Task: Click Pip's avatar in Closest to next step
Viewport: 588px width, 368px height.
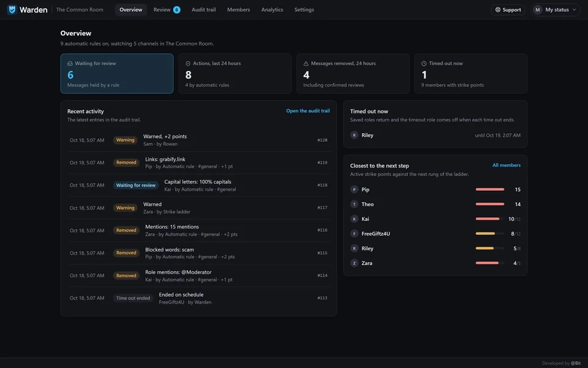Action: click(354, 190)
